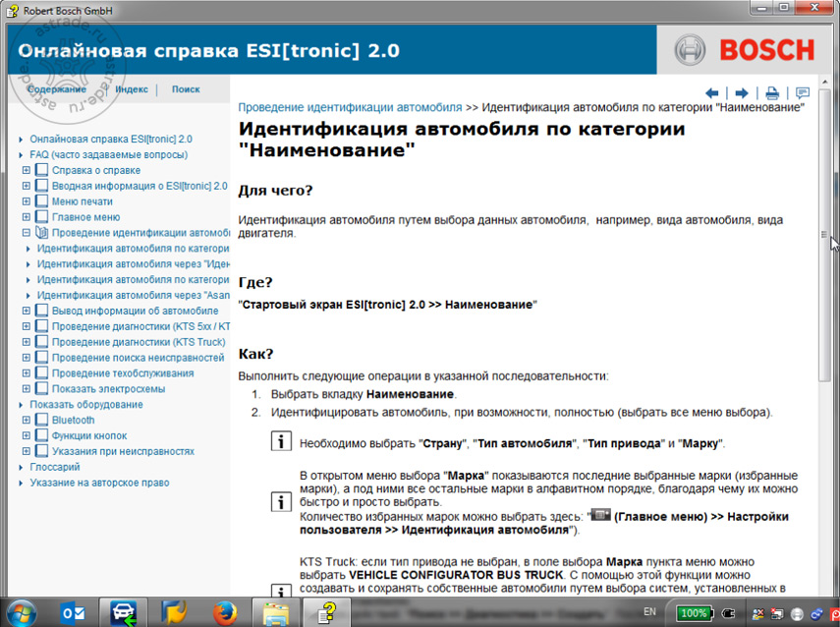Open the Глоссарий topic
Viewport: 840px width, 627px height.
[x=55, y=467]
